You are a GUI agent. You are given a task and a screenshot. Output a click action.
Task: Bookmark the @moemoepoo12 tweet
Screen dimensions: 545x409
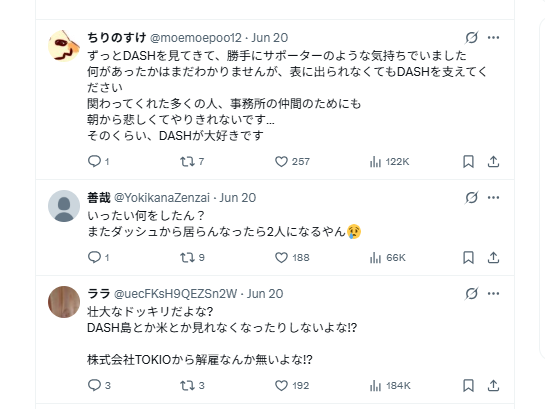coord(468,162)
